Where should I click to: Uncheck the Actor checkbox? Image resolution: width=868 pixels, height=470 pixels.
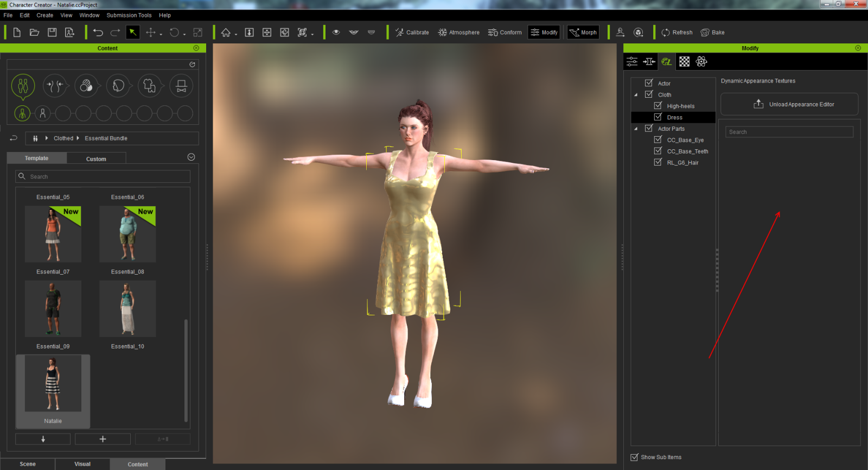pos(649,83)
